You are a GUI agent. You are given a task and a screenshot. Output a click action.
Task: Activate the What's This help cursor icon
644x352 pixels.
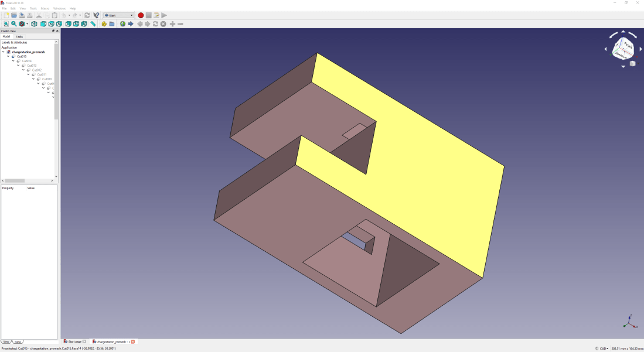[96, 15]
